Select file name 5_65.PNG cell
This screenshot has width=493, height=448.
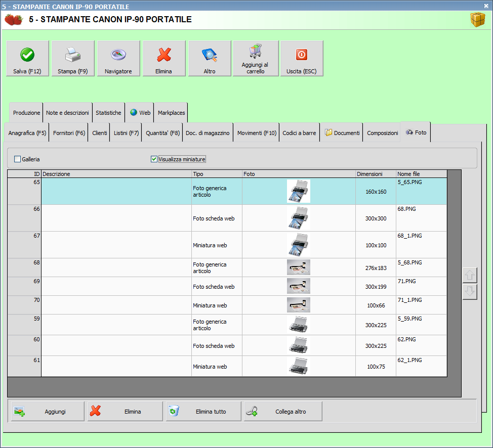click(421, 191)
